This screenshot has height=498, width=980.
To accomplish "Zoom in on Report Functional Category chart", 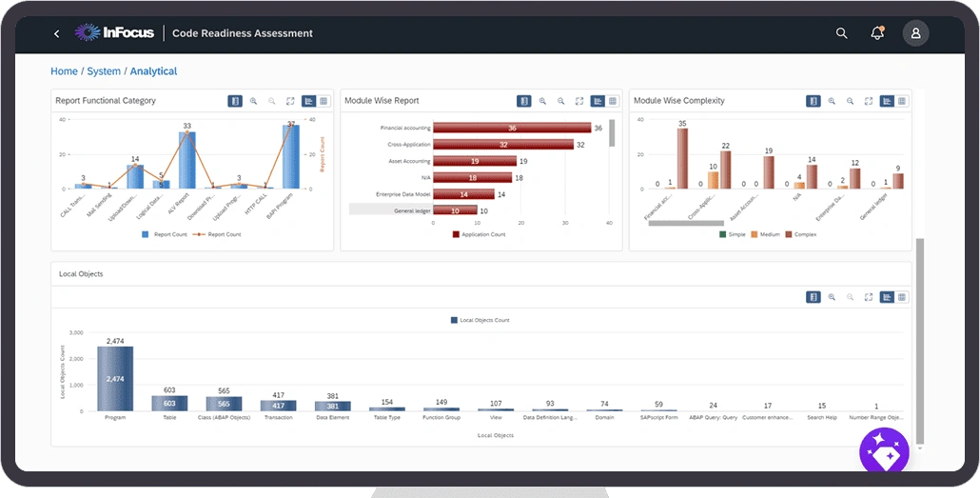I will (x=254, y=101).
